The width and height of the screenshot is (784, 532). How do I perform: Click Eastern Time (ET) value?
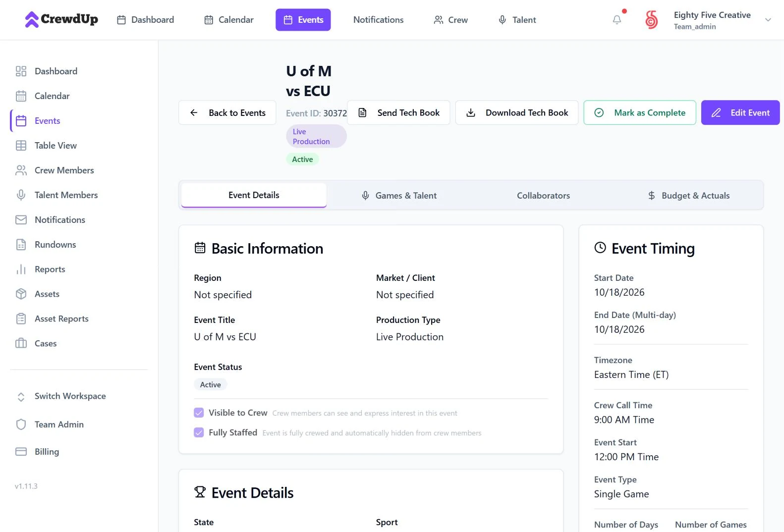click(x=631, y=374)
